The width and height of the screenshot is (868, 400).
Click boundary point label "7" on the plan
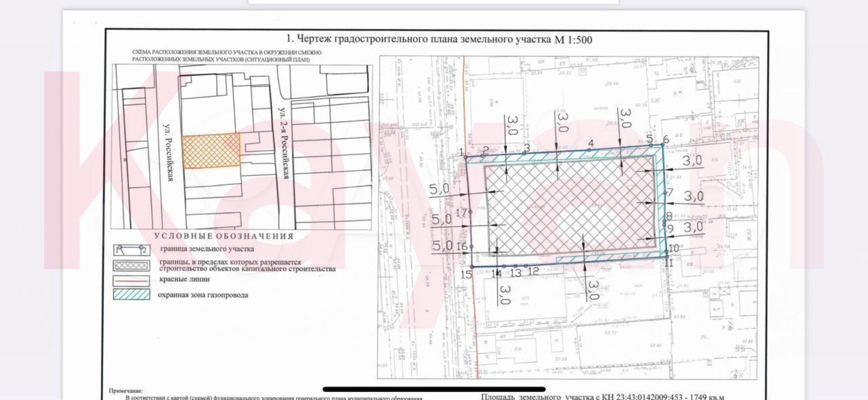tap(670, 193)
